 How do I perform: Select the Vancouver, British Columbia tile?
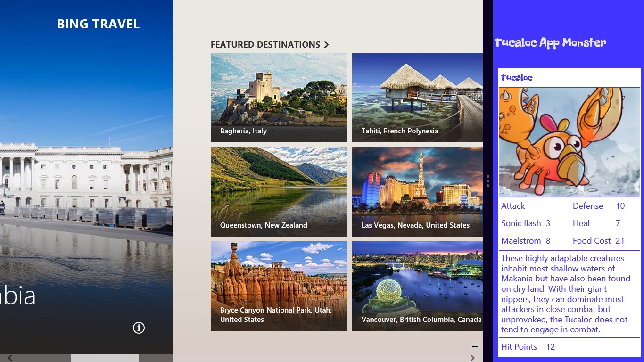pos(417,286)
